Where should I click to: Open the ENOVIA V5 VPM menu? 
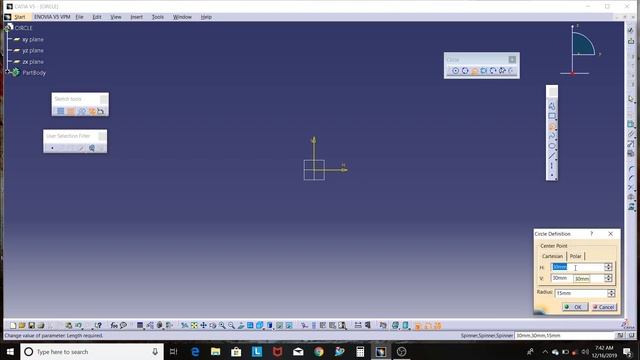pos(52,17)
